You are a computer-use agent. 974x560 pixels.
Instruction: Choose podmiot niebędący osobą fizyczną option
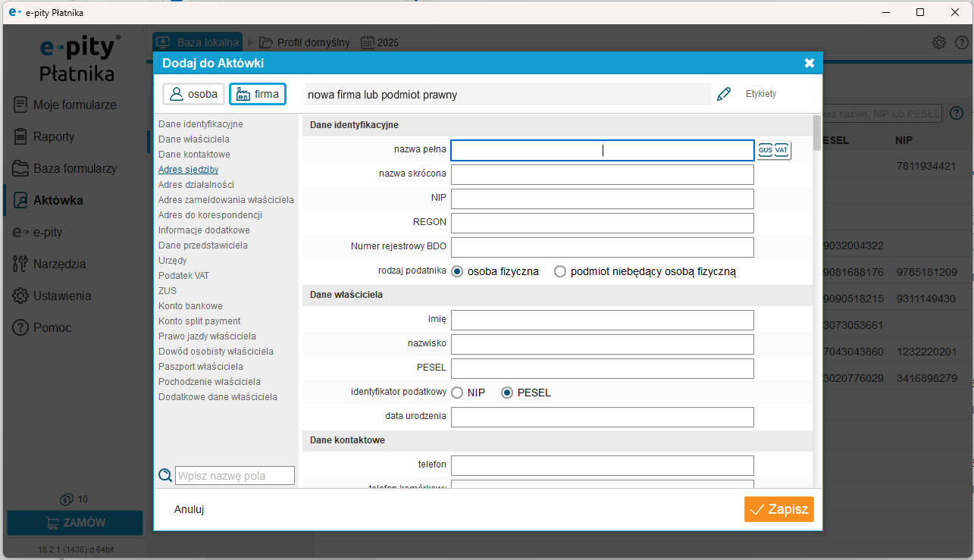[560, 271]
